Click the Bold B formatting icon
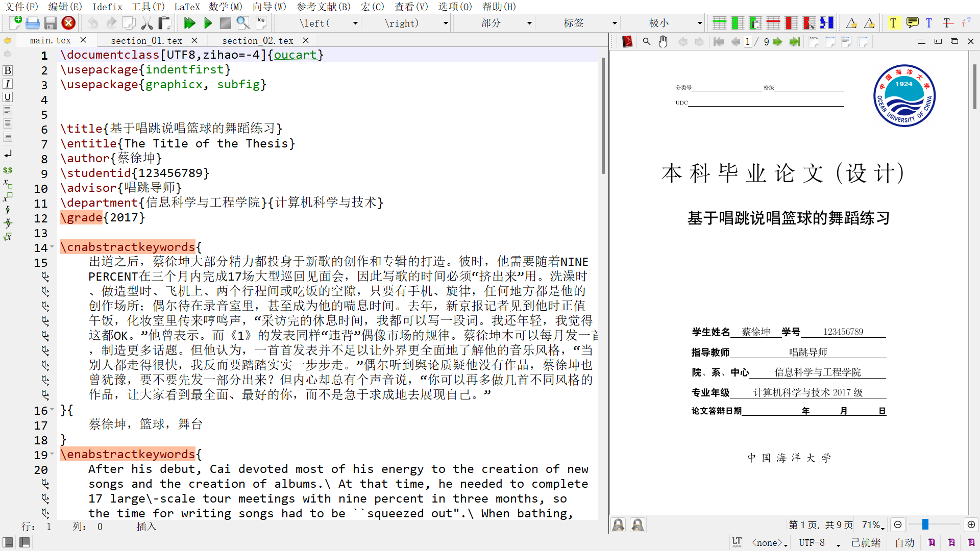 click(x=8, y=70)
